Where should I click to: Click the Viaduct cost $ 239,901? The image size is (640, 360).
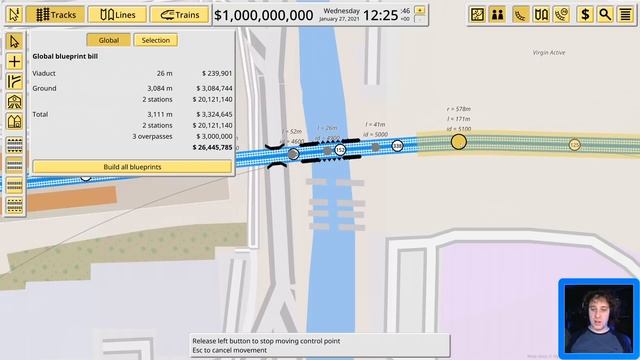tap(217, 73)
